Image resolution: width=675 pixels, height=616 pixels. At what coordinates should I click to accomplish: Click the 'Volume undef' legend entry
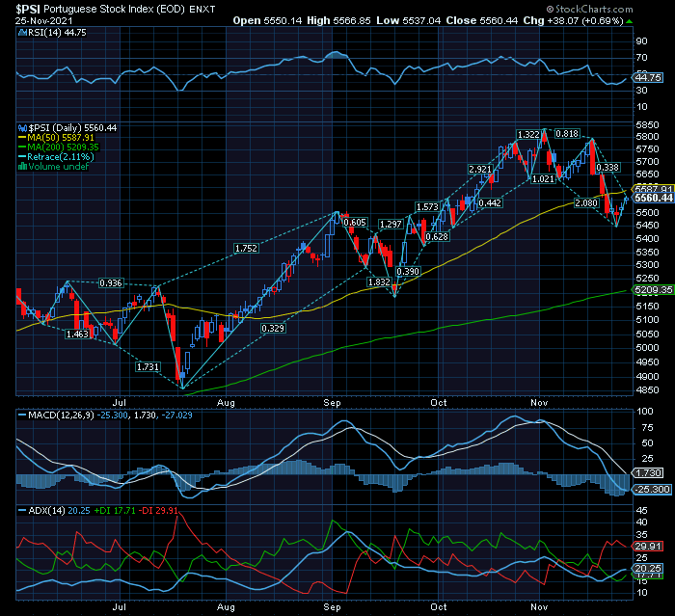click(x=59, y=166)
